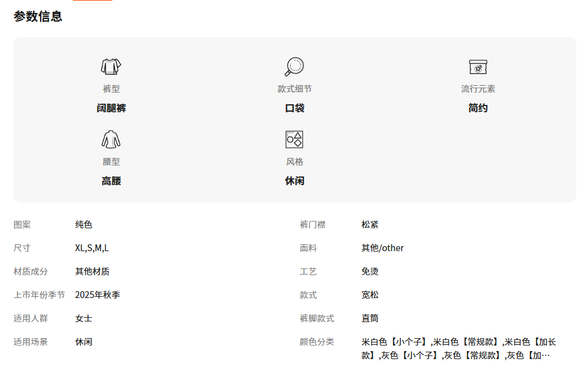Screen dimensions: 588x377
Task: Click the 口袋 detail value
Action: 294,108
